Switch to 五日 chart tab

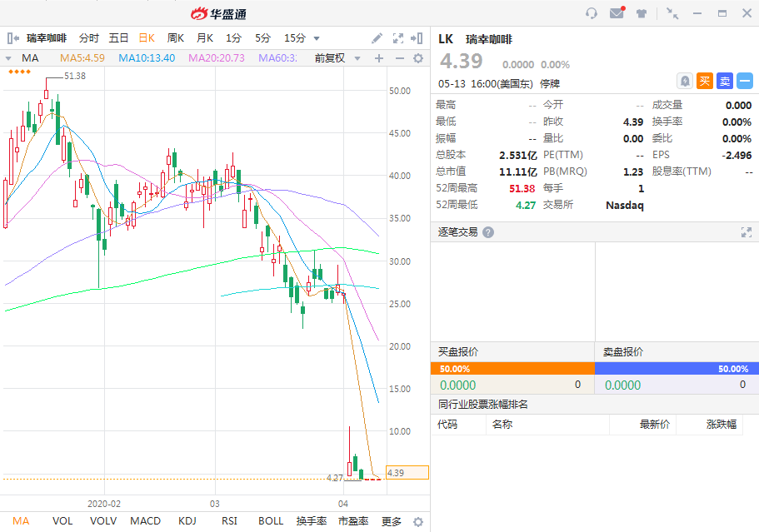click(118, 38)
